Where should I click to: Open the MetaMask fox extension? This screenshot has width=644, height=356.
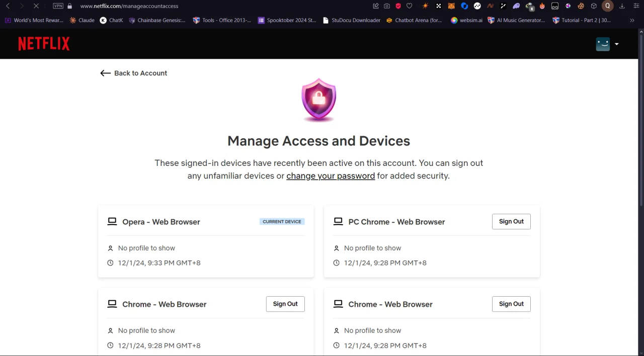(451, 6)
